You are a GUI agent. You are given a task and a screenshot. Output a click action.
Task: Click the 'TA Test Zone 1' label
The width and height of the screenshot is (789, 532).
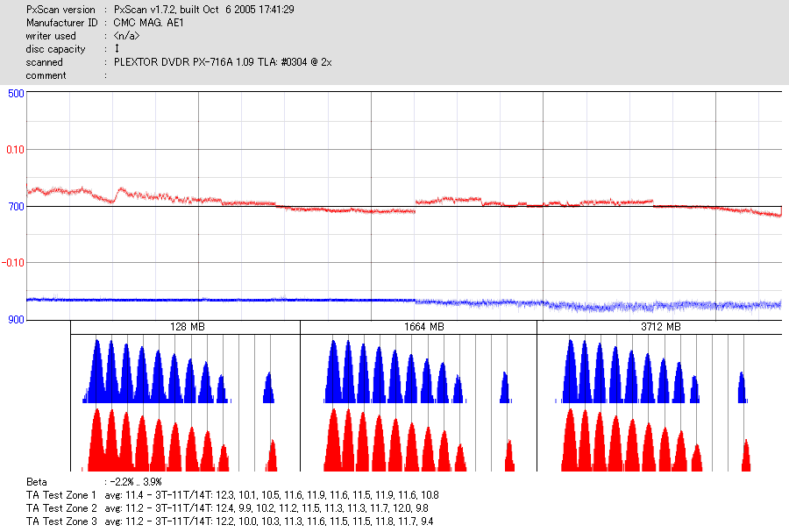(60, 495)
